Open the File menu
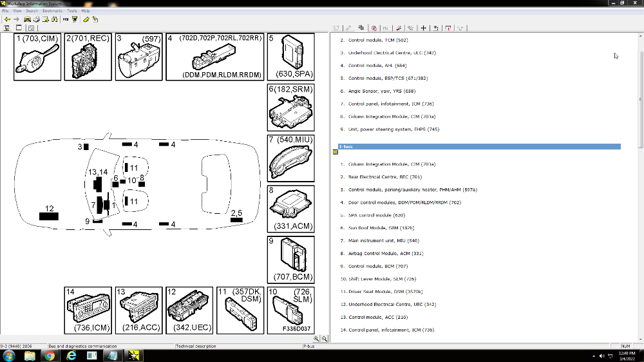 point(6,11)
